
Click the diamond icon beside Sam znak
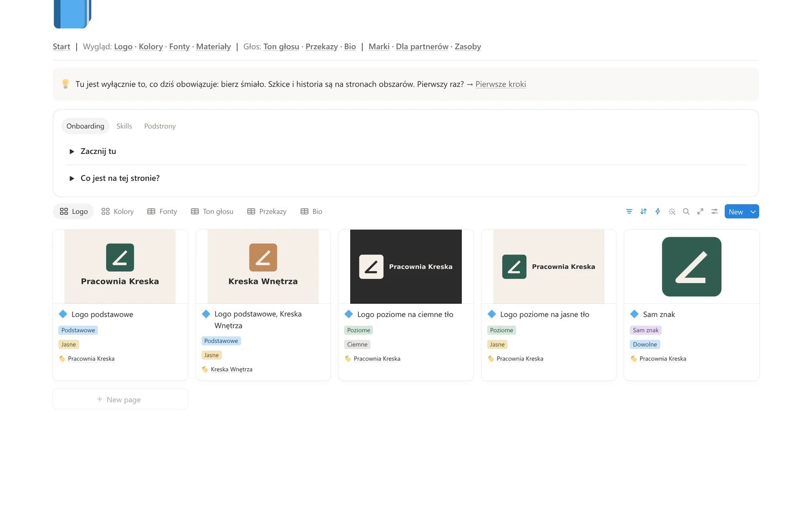tap(634, 314)
